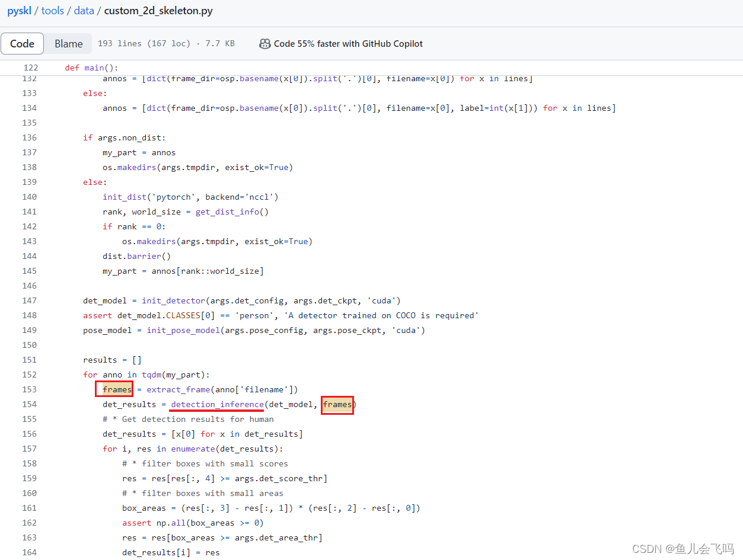
Task: Click the highlighted frames argument on line 154
Action: click(x=337, y=404)
